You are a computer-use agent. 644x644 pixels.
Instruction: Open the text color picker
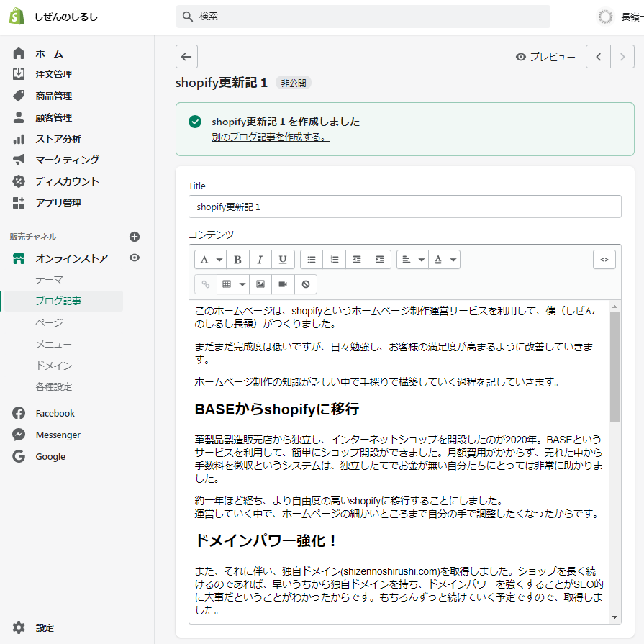click(444, 260)
